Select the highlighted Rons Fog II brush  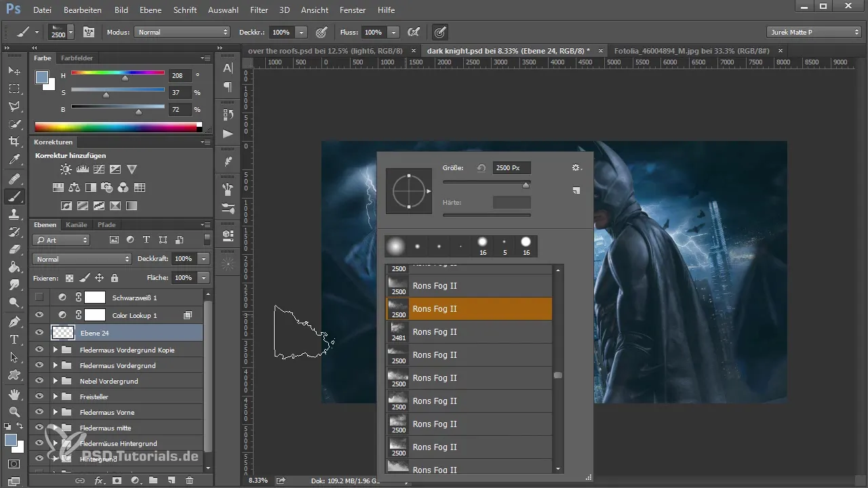(469, 309)
